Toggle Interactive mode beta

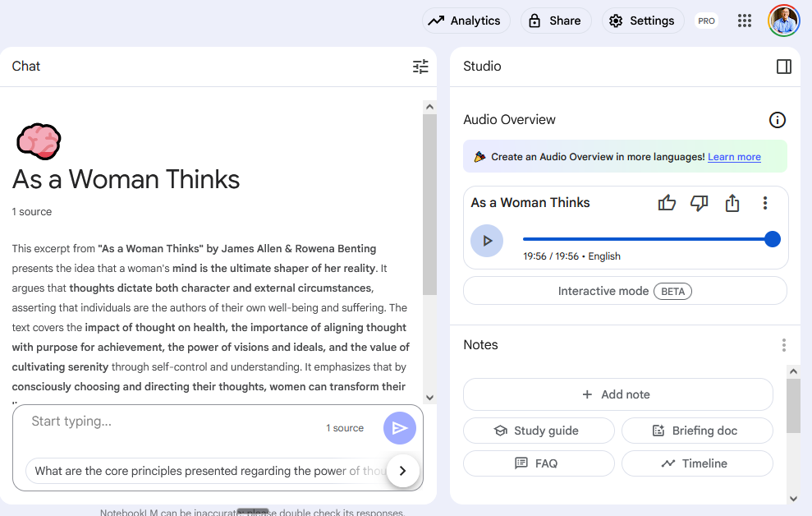pos(625,291)
